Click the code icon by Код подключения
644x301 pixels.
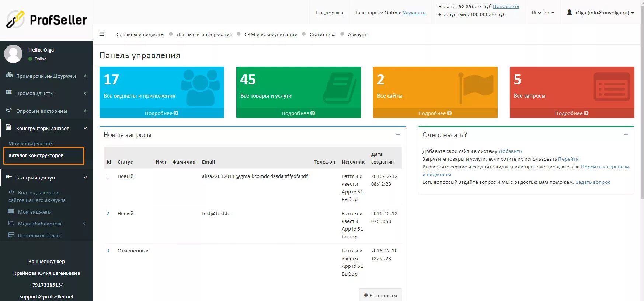point(11,192)
